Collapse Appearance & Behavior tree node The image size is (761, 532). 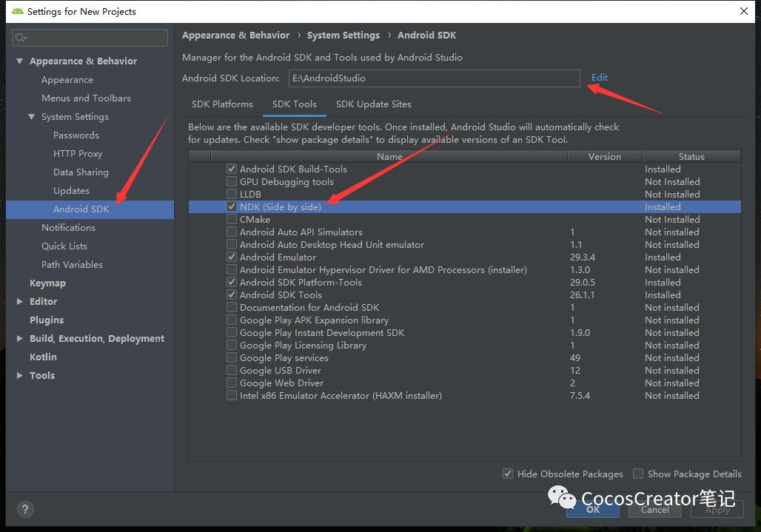click(x=19, y=61)
